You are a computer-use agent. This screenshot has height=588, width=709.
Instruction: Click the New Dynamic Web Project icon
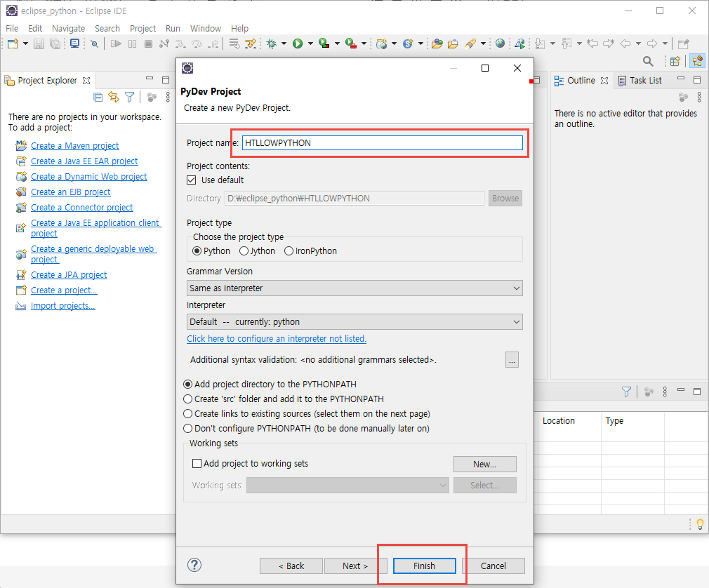(x=382, y=44)
